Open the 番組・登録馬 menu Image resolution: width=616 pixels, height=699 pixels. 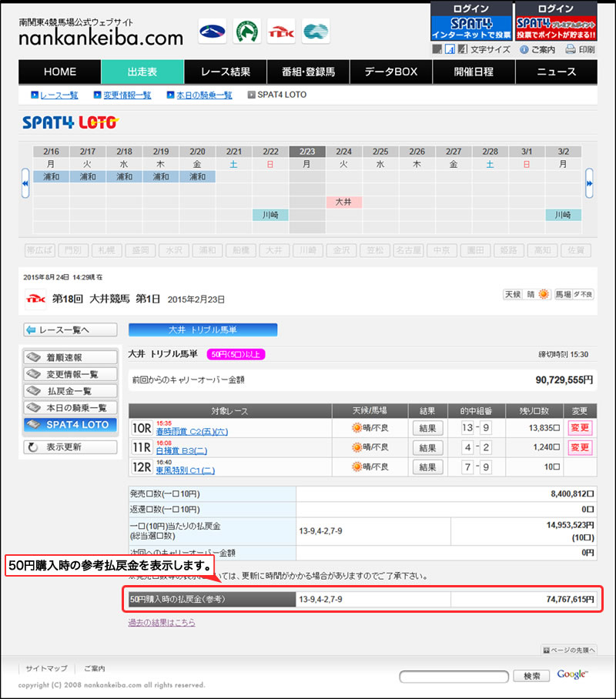(x=308, y=72)
